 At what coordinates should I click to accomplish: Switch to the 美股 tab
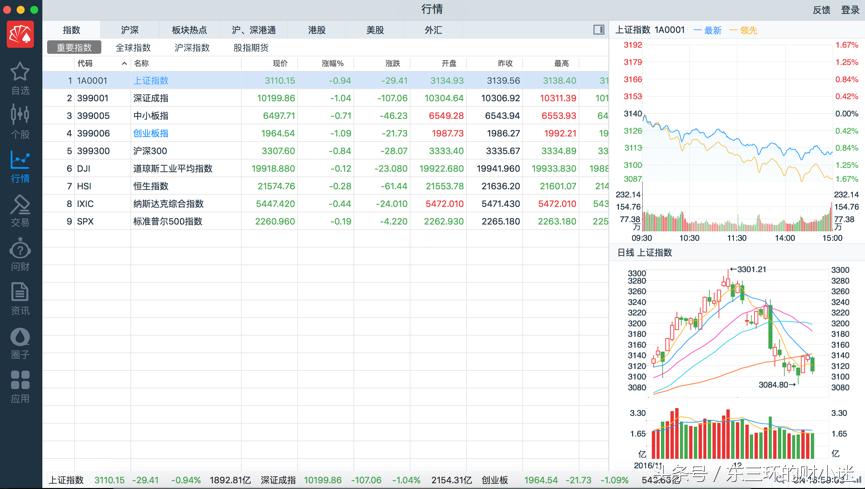pyautogui.click(x=375, y=30)
